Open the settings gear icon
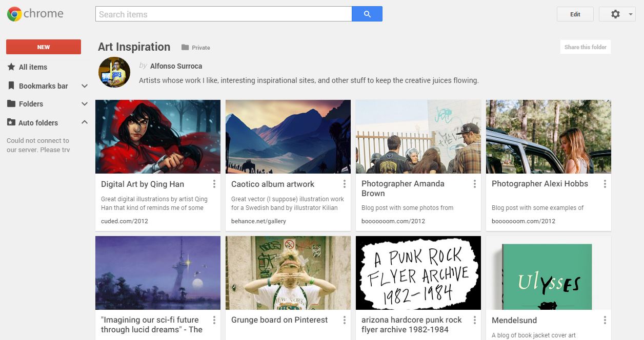This screenshot has width=644, height=340. 614,14
